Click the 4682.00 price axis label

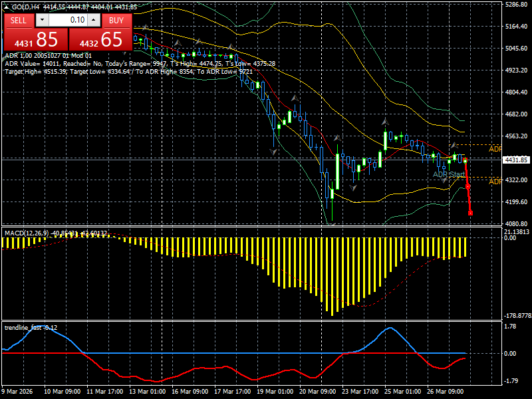pos(517,114)
